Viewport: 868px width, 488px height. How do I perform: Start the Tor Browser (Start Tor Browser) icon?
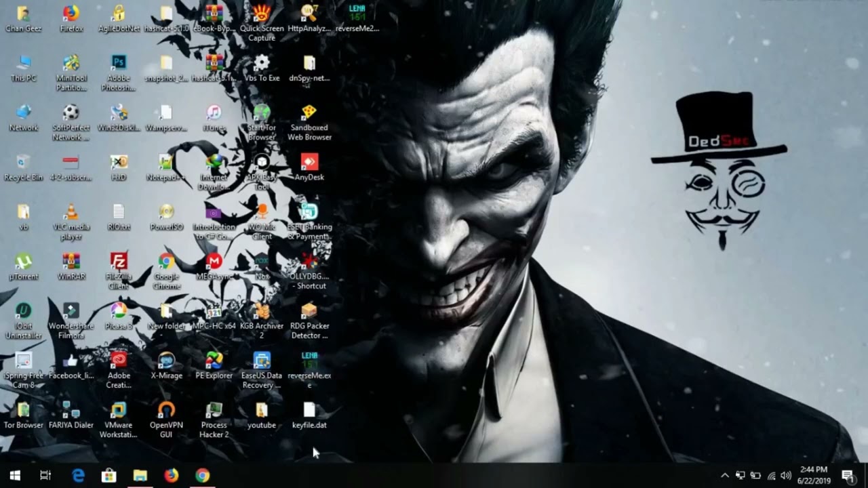pos(262,123)
